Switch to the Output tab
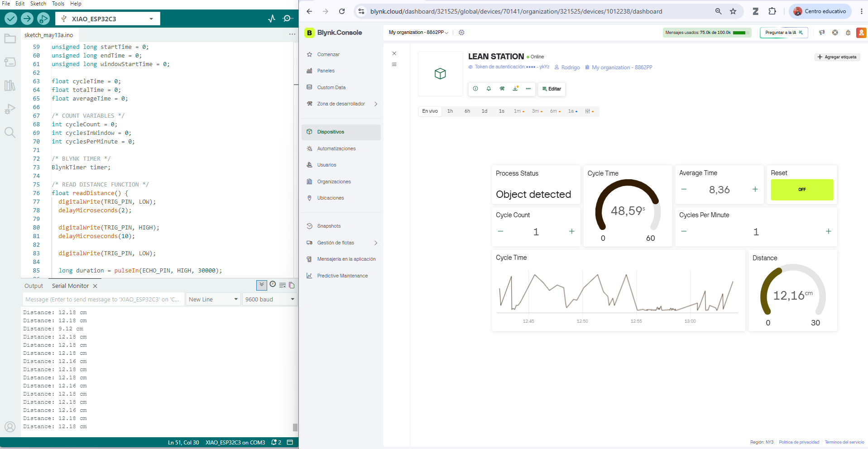The image size is (868, 449). [34, 286]
